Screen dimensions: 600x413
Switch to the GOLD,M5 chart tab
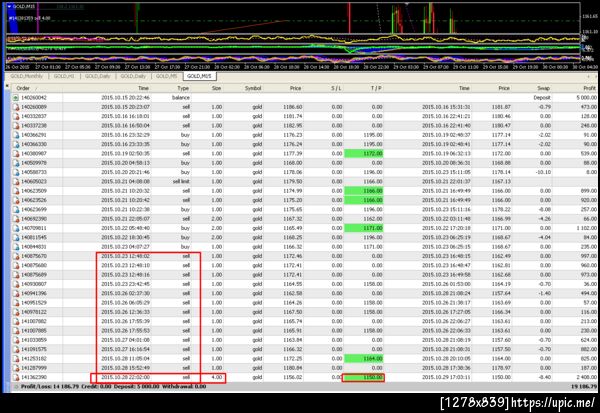pos(166,76)
